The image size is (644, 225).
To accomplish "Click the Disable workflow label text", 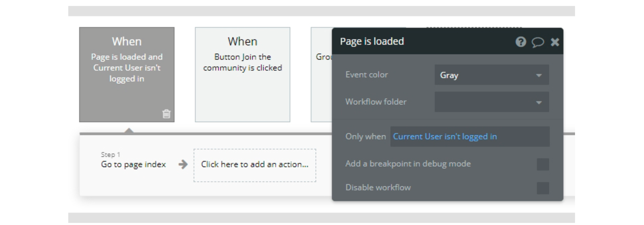I will click(378, 187).
